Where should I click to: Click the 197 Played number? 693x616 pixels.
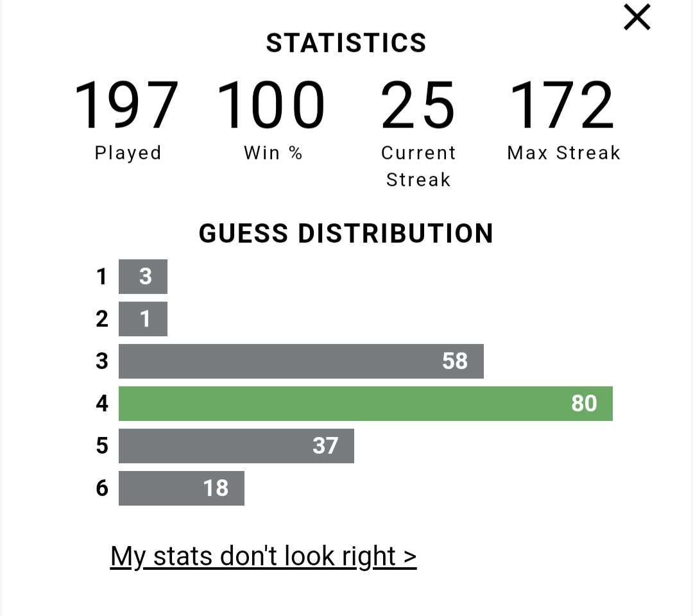[127, 105]
